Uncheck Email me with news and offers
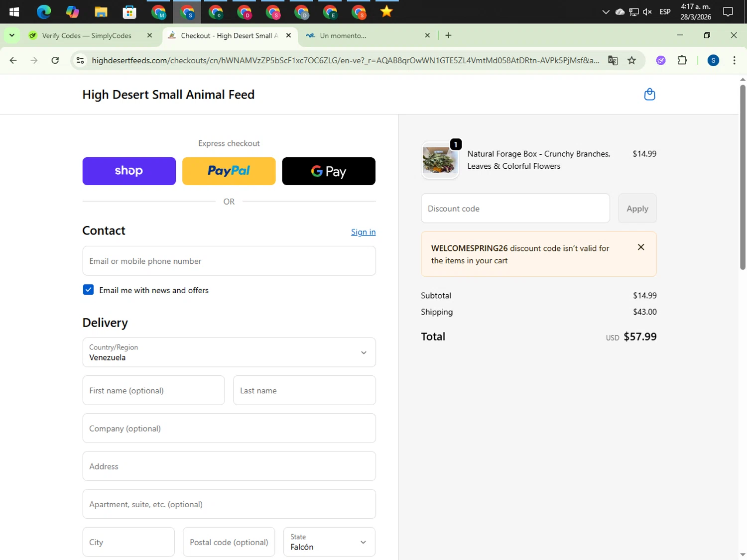Image resolution: width=747 pixels, height=560 pixels. (x=88, y=290)
